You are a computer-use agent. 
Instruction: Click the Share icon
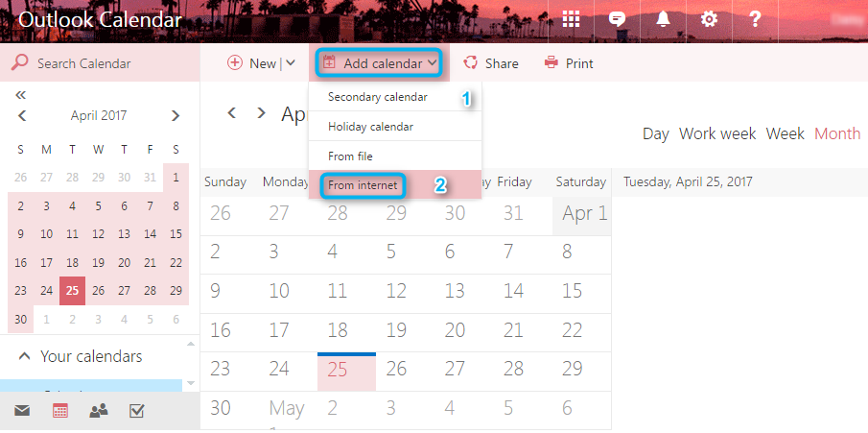[471, 62]
